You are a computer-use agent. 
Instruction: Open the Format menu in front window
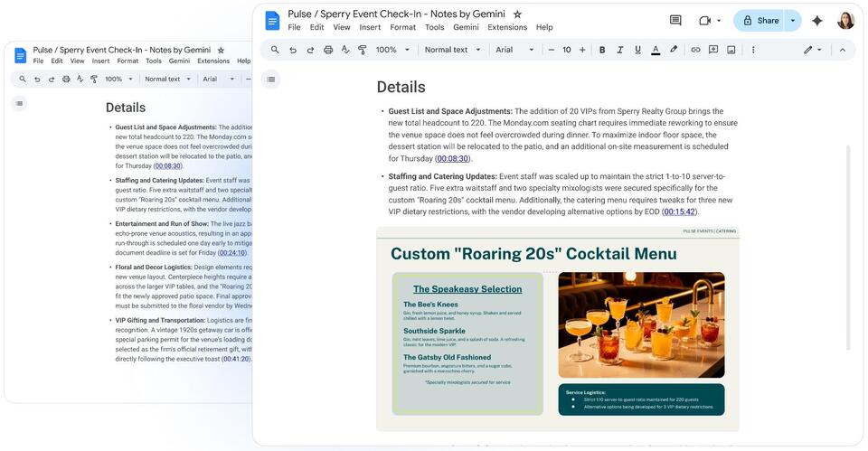tap(403, 27)
